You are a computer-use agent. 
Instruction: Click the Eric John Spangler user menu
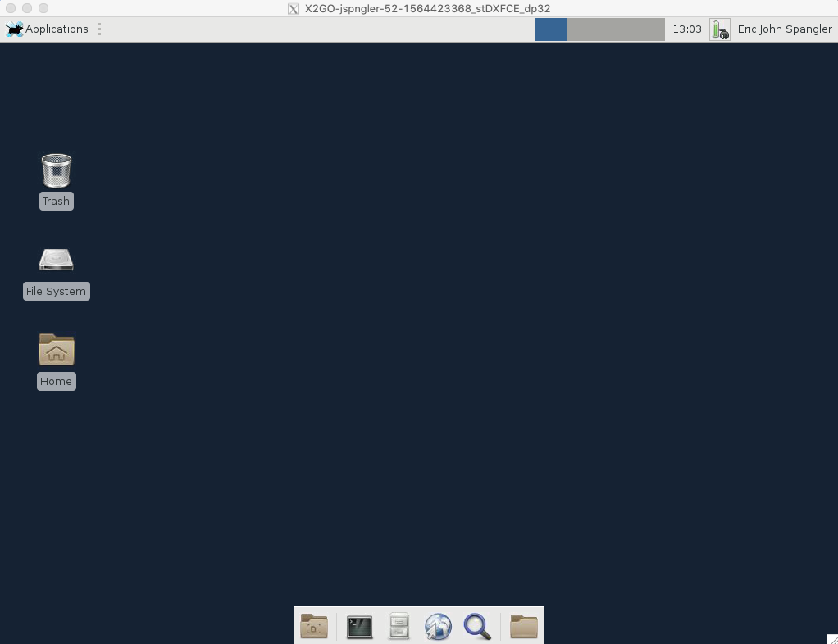pyautogui.click(x=784, y=28)
